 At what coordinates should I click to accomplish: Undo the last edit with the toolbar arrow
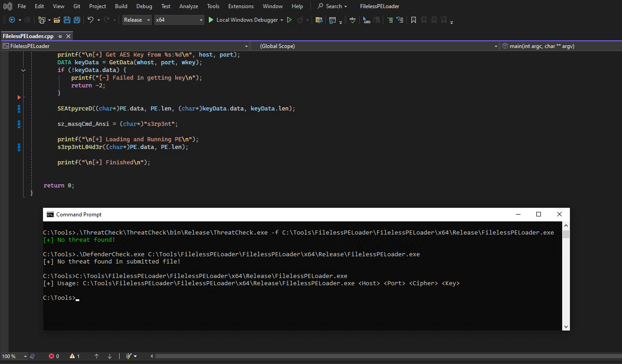(x=90, y=20)
